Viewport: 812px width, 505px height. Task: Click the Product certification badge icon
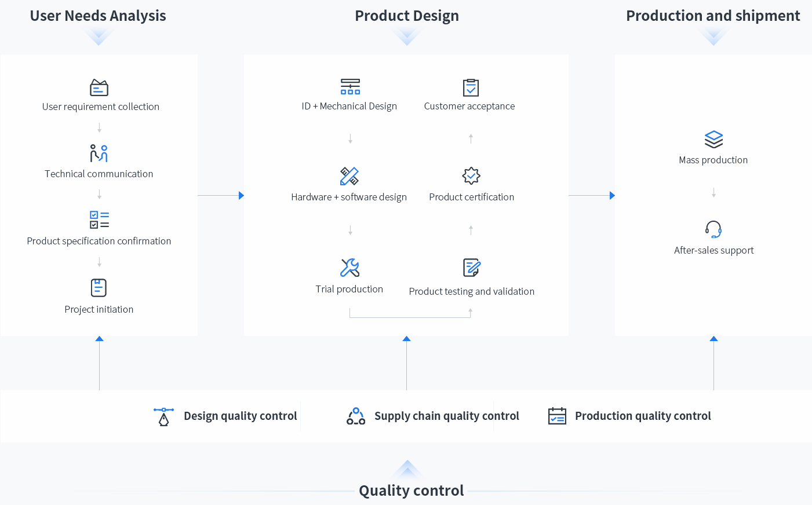point(471,175)
